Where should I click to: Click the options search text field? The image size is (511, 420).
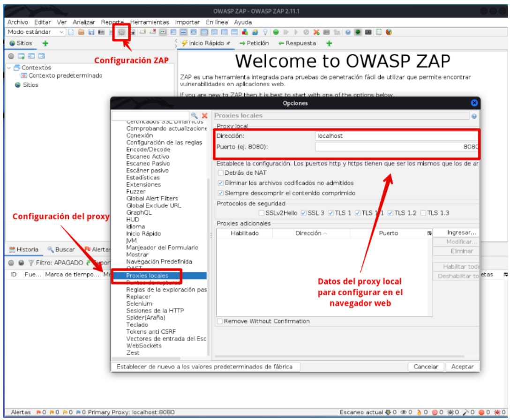tap(150, 116)
